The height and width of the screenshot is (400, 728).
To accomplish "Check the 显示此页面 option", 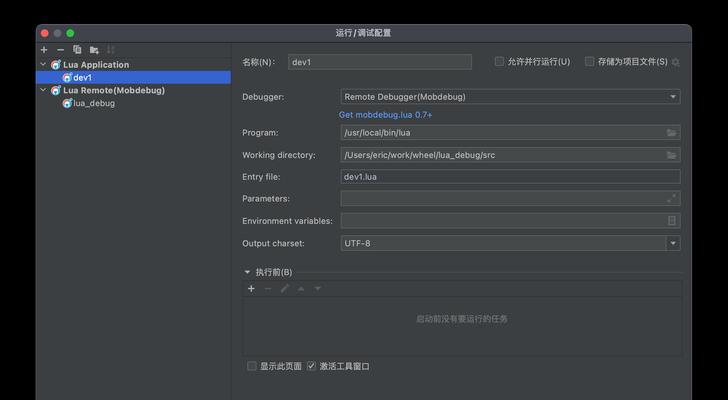I will (x=252, y=366).
